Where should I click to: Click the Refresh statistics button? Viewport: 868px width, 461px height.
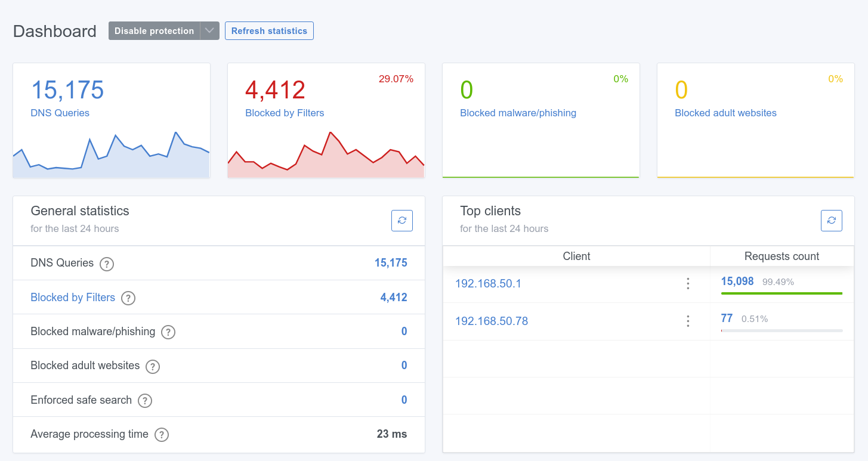(269, 31)
